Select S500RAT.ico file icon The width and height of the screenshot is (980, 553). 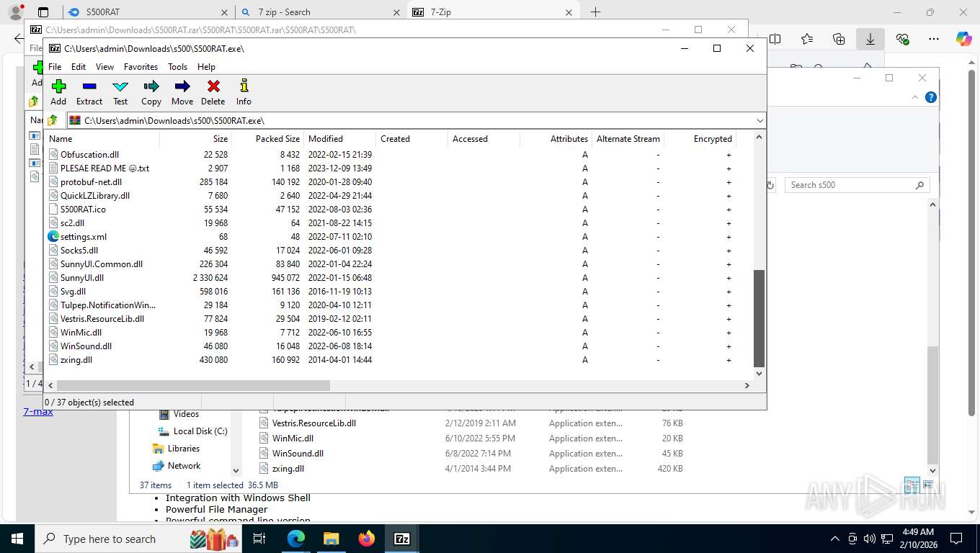[53, 209]
